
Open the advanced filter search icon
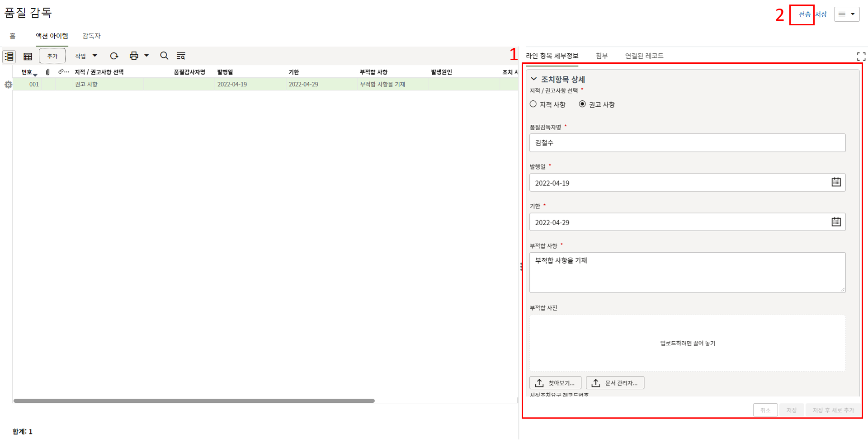[x=181, y=56]
